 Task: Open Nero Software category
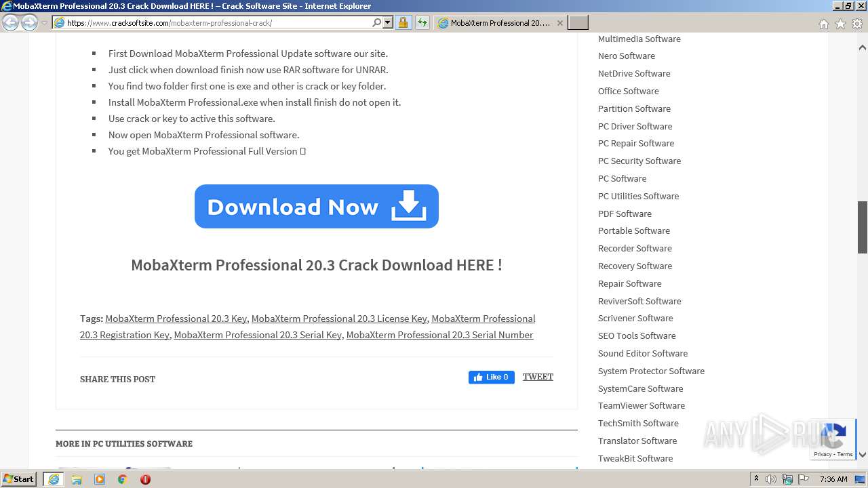click(627, 56)
